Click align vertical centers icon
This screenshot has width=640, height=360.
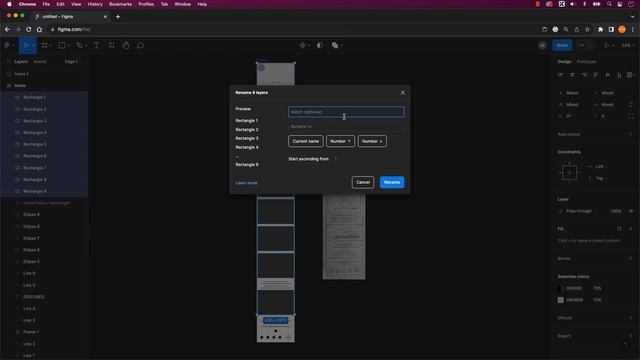coord(608,75)
